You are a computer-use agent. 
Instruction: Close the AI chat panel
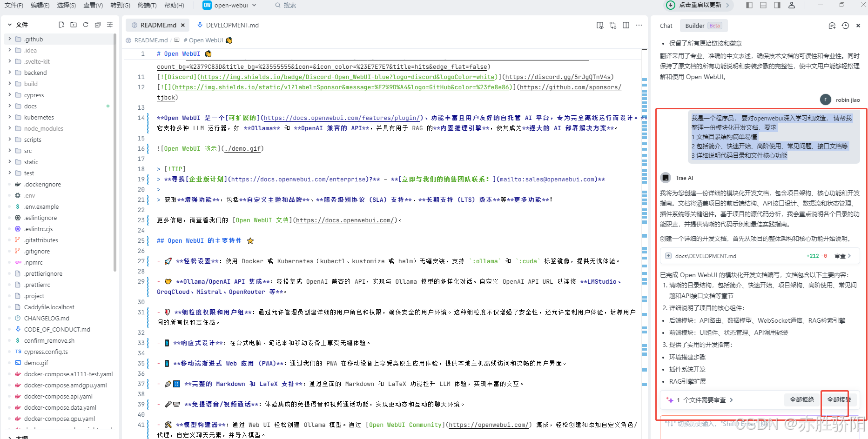pyautogui.click(x=858, y=26)
